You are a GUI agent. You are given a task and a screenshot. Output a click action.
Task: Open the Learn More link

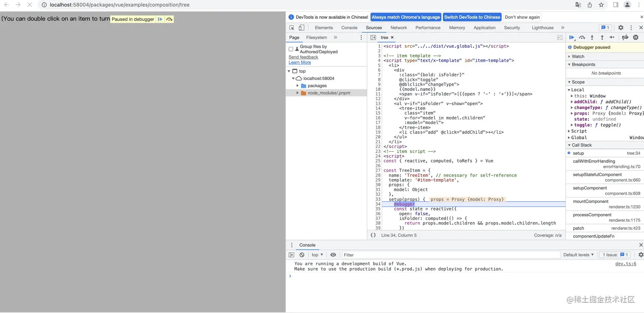tap(299, 62)
